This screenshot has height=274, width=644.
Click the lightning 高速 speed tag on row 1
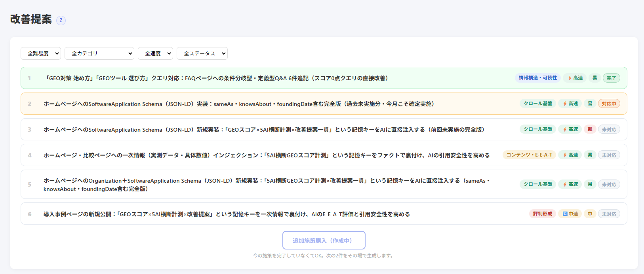575,78
